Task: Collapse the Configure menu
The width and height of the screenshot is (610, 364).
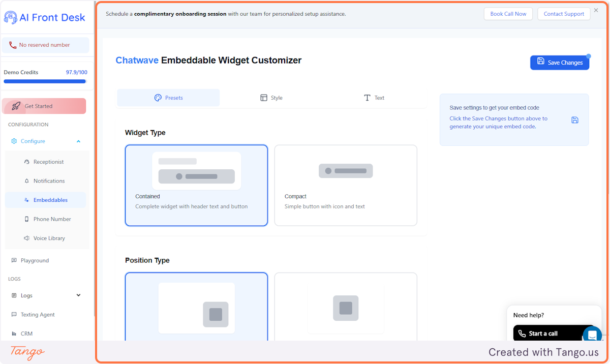Action: tap(78, 141)
